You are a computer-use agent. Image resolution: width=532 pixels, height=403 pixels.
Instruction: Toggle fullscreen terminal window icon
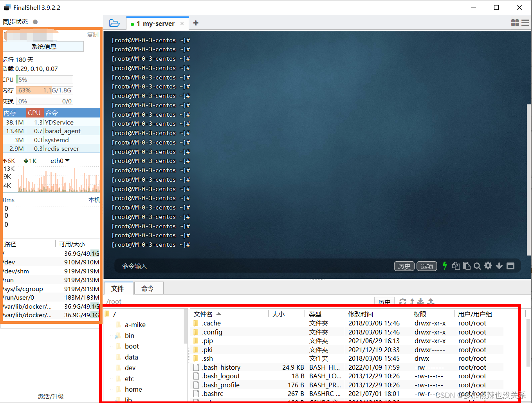(x=510, y=266)
